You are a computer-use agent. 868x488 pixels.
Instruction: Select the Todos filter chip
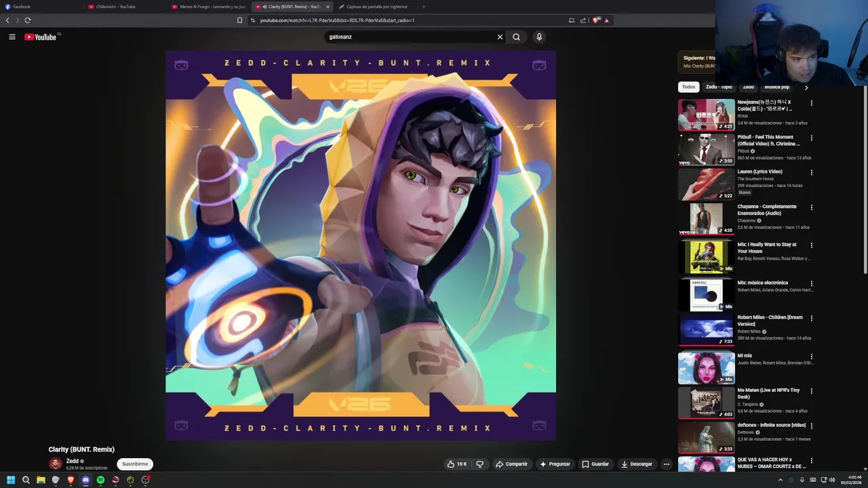click(688, 87)
